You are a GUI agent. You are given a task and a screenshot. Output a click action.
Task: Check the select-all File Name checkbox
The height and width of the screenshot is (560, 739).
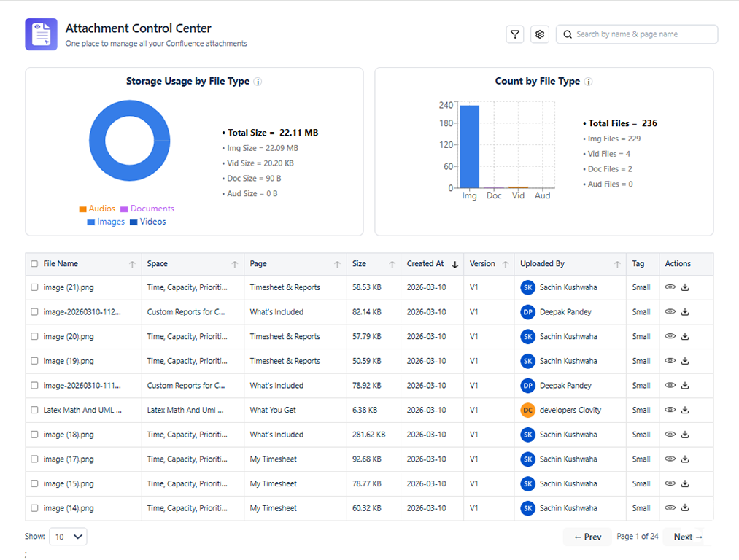[34, 264]
